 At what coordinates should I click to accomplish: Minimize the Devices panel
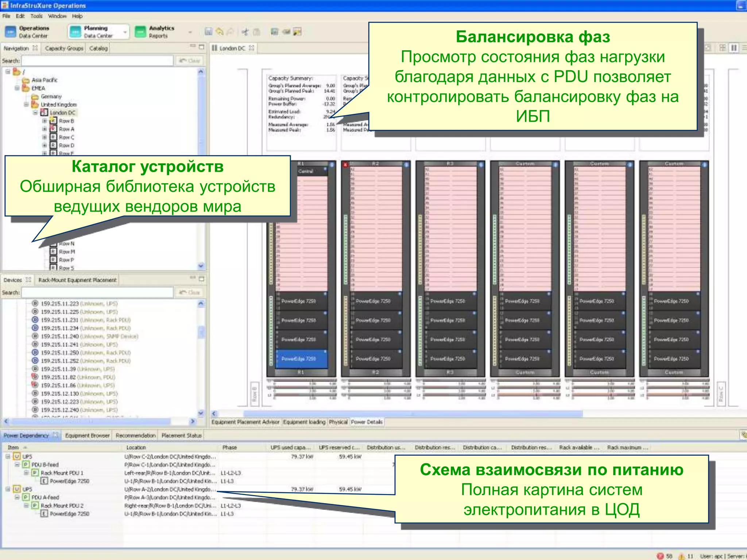[193, 278]
